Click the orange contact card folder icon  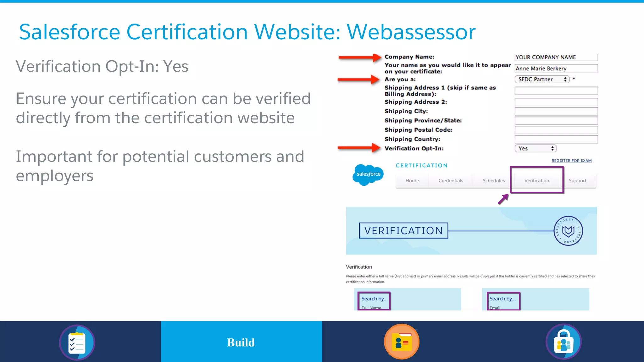coord(402,342)
